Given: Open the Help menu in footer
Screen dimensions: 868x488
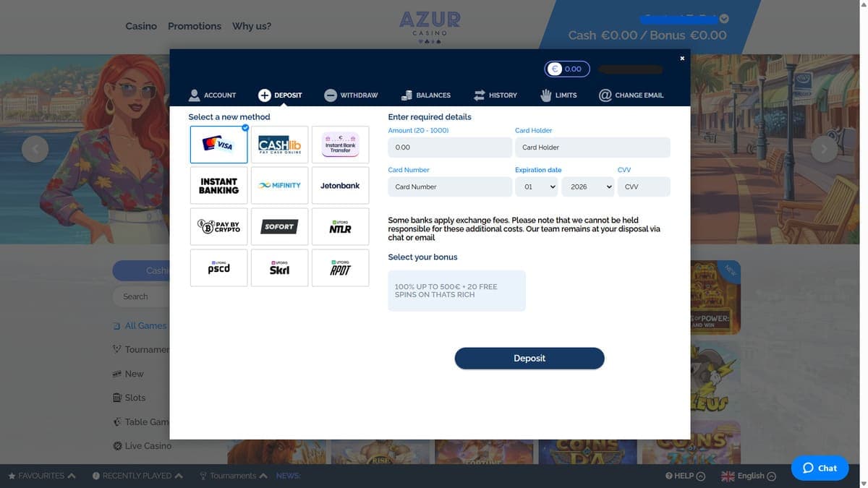Looking at the screenshot, I should [x=685, y=476].
